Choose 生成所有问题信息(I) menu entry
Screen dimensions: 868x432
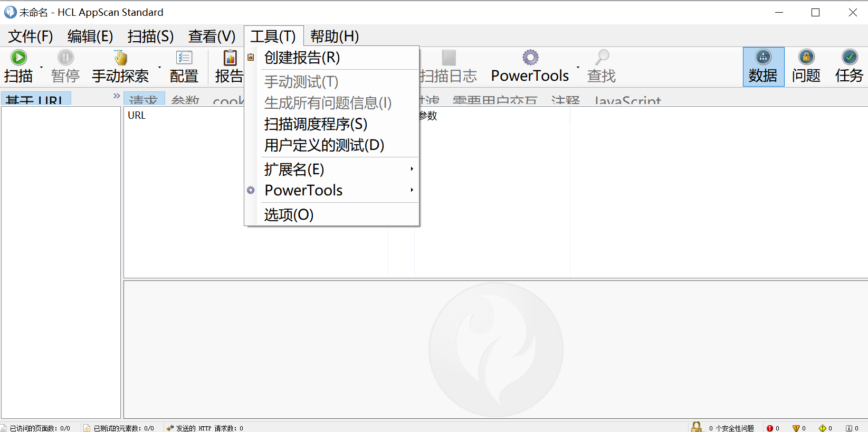[x=332, y=103]
